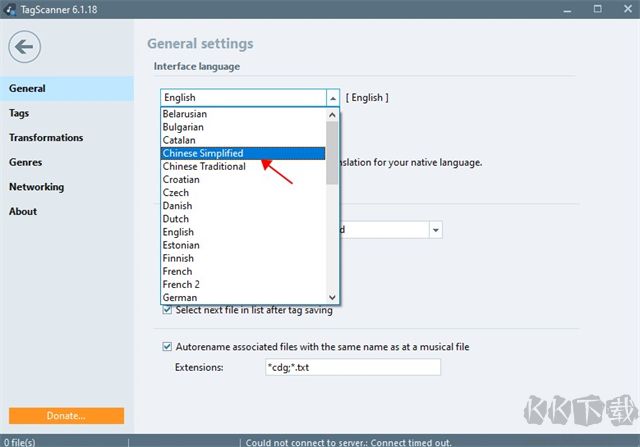This screenshot has width=640, height=447.
Task: Switch to Transformations settings
Action: tap(67, 138)
